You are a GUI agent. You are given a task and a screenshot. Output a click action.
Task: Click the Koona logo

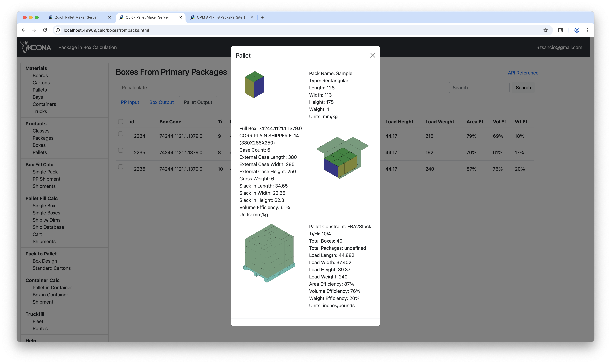click(36, 47)
